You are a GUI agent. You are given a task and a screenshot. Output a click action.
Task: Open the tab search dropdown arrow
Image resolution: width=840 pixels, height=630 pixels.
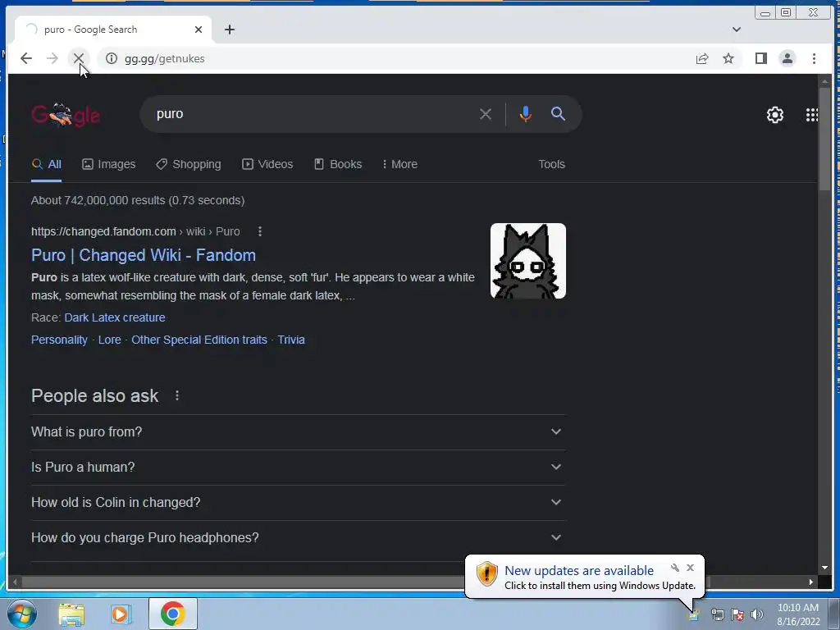tap(737, 30)
